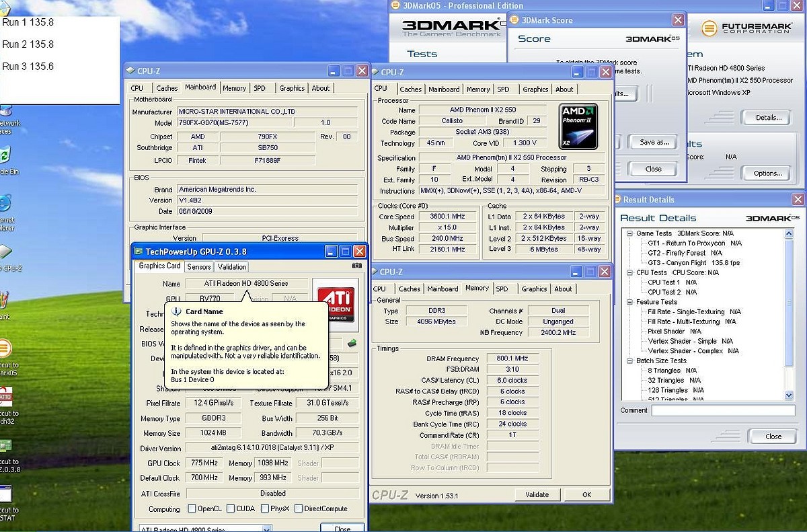Select the Vertex Shader - Complex row
The image size is (807, 532).
coord(693,351)
